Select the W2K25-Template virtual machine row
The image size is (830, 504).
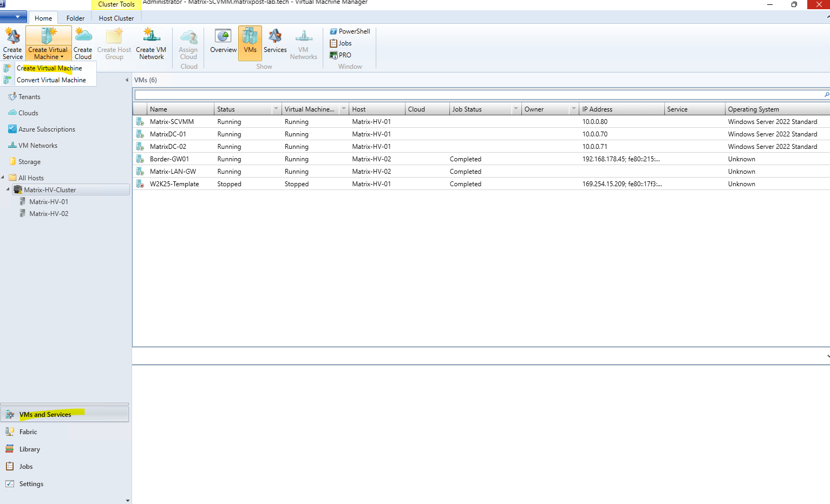481,184
